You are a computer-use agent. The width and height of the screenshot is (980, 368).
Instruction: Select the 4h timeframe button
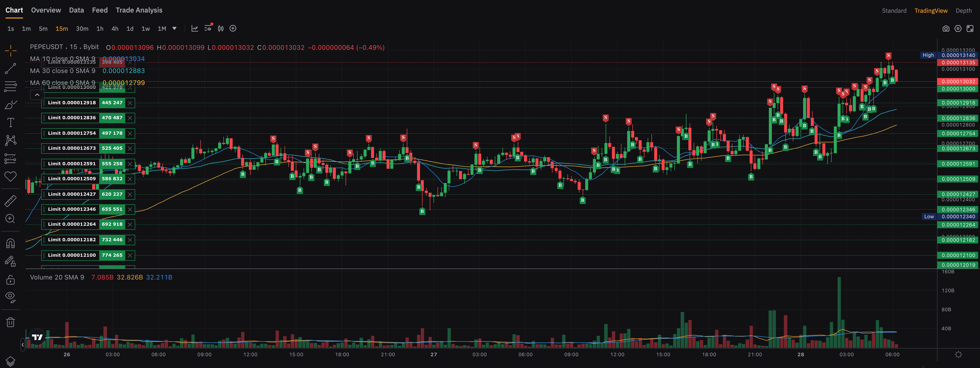(114, 28)
